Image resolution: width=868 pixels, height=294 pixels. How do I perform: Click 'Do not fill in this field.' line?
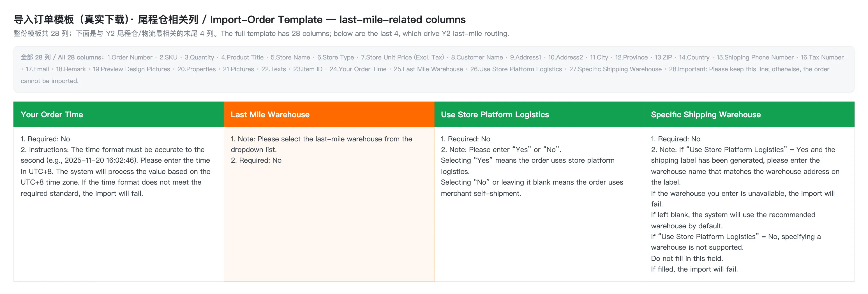[x=687, y=259]
